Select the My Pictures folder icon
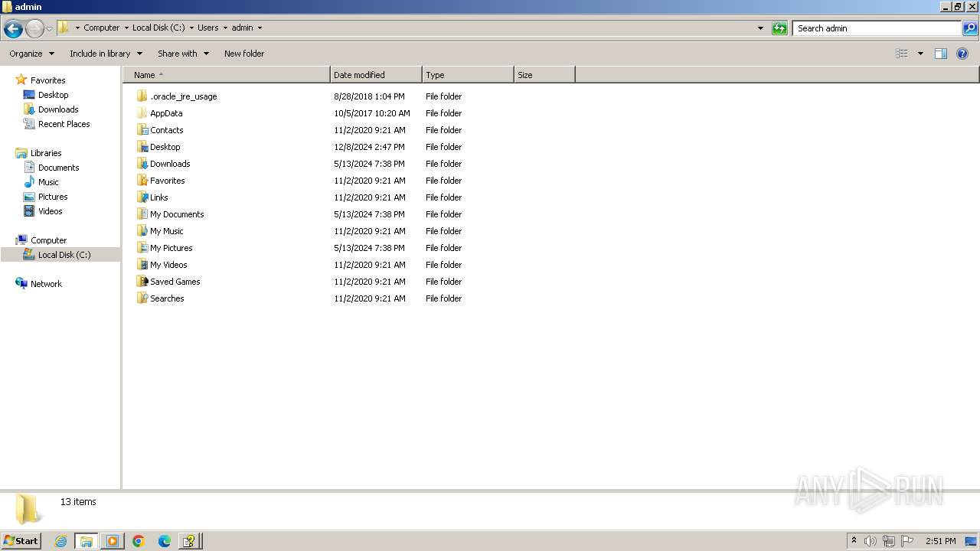980x551 pixels. 142,248
